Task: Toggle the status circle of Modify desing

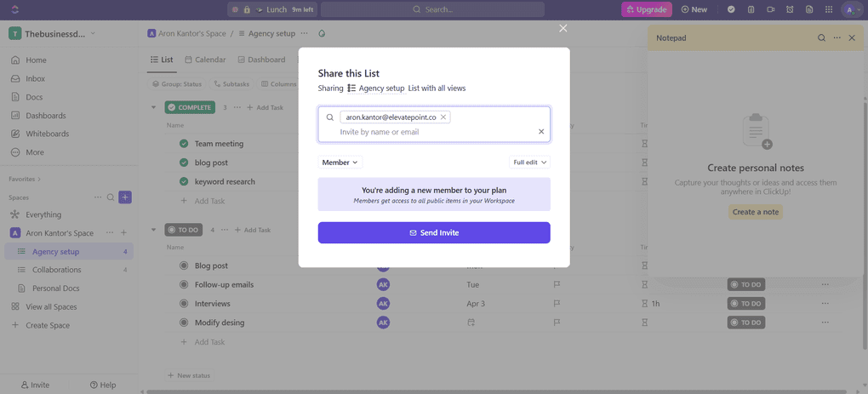Action: point(184,322)
